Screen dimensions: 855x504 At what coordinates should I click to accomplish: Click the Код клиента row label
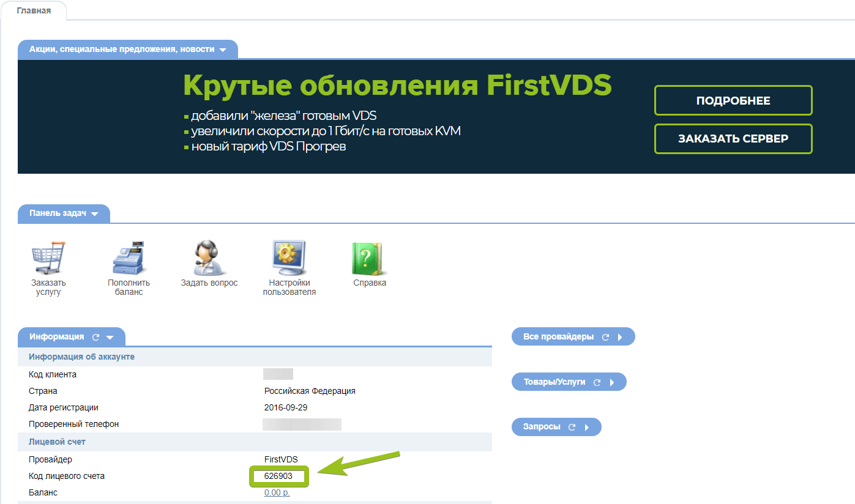click(53, 374)
